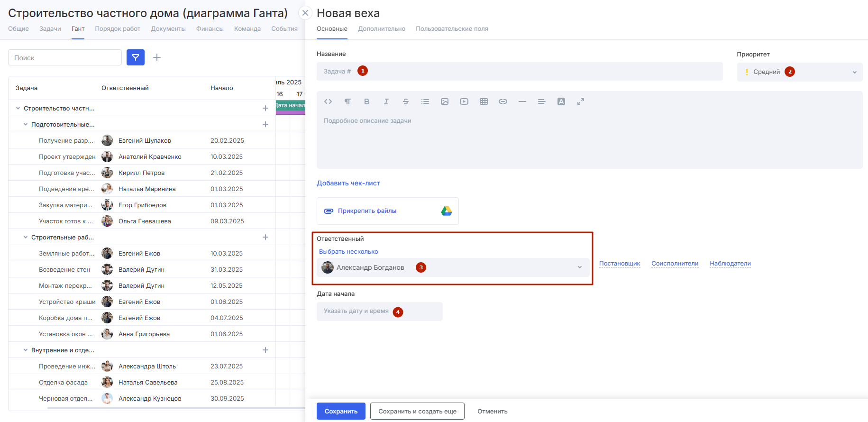The image size is (868, 422).
Task: Open Команда tab
Action: [247, 29]
